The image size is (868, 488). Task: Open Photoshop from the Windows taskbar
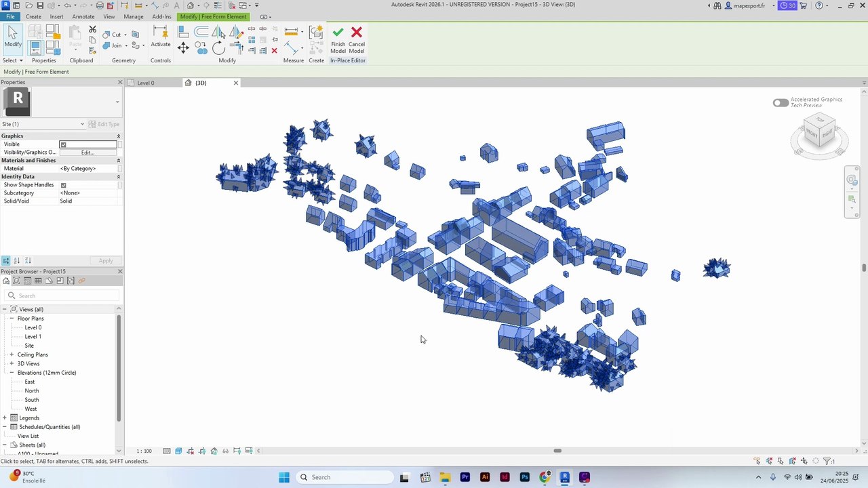tap(525, 477)
